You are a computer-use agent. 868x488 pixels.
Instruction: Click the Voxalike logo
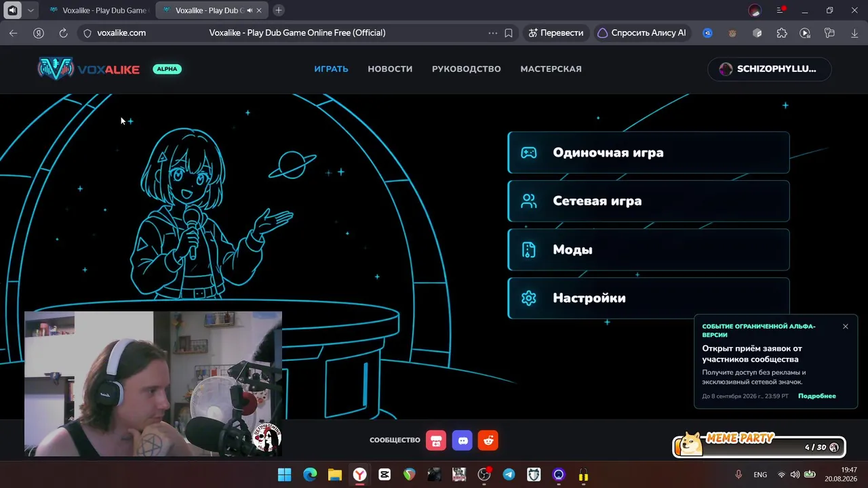tap(89, 68)
